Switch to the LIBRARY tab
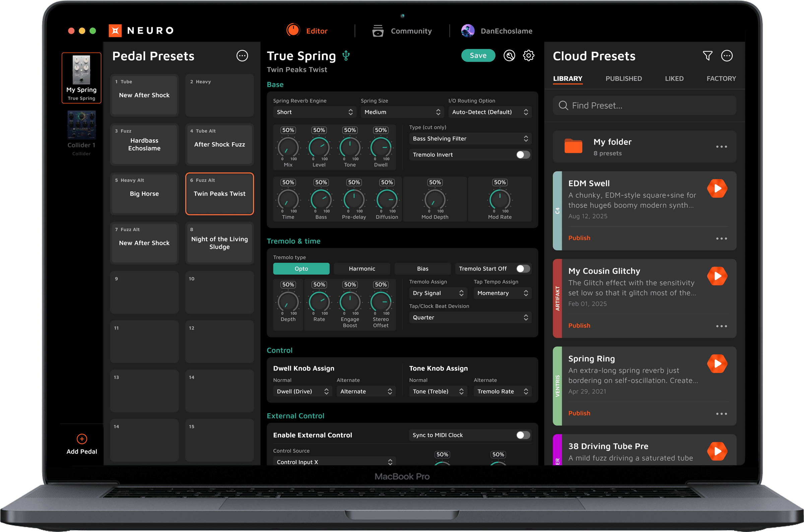Image resolution: width=804 pixels, height=532 pixels. click(x=567, y=79)
